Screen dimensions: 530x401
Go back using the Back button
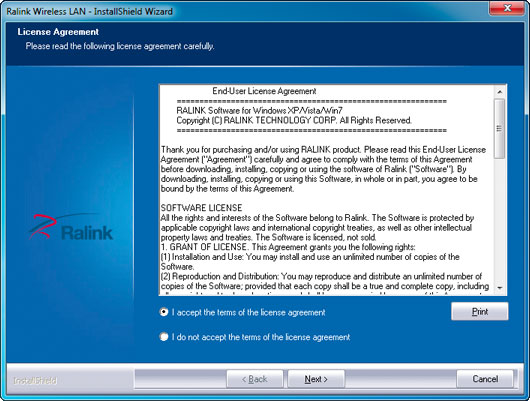[255, 379]
